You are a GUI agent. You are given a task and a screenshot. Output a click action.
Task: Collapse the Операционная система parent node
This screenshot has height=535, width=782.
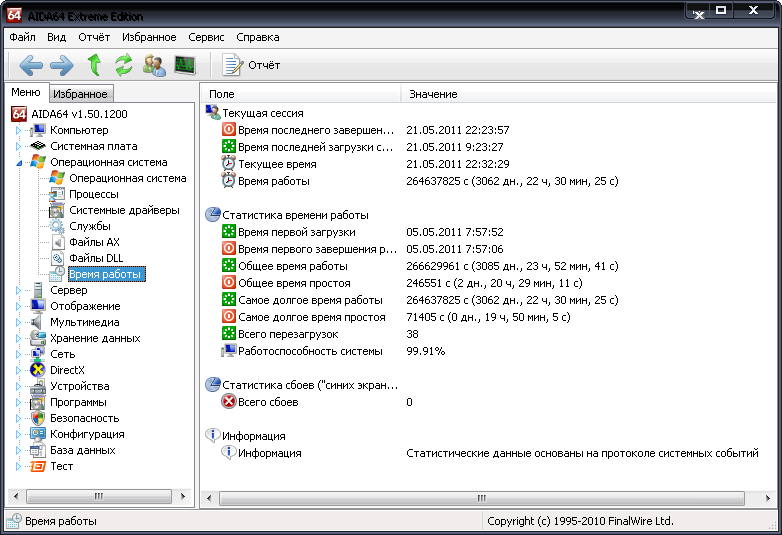pos(18,163)
